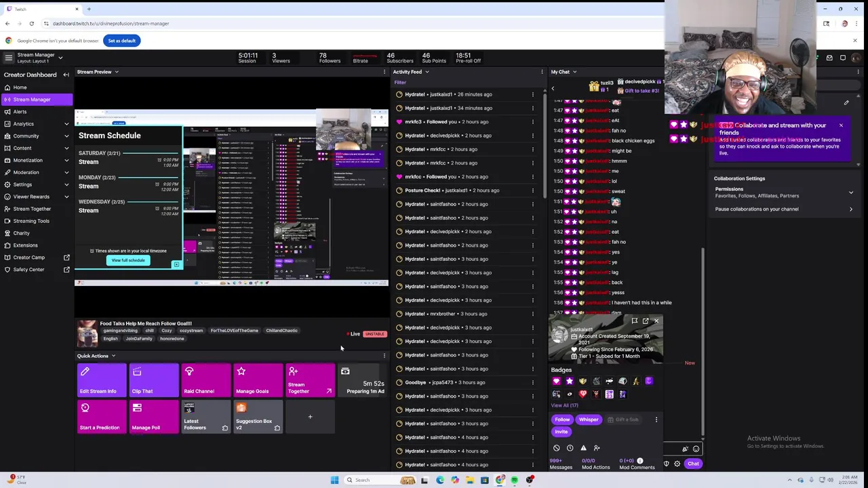This screenshot has height=488, width=868.
Task: Click the Preparing 1m Ad tile
Action: 363,380
